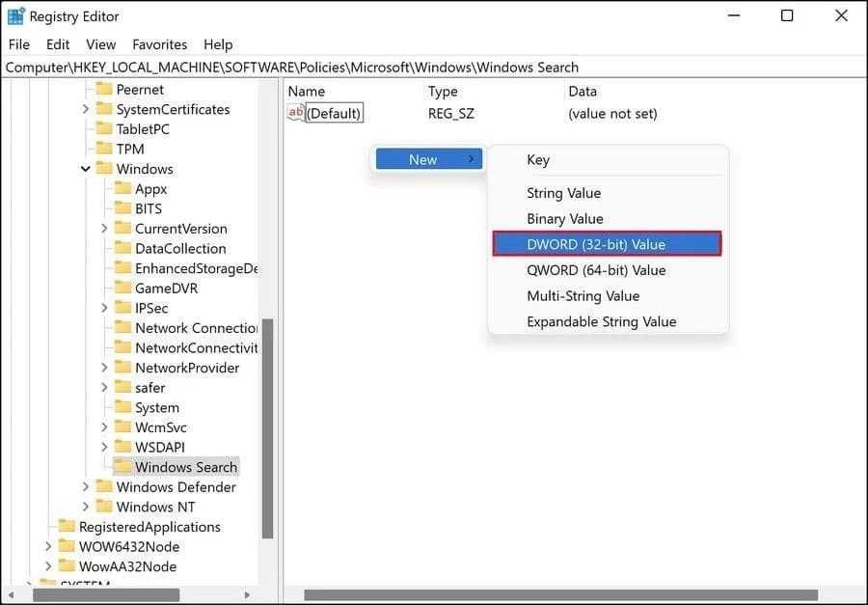
Task: Click the BITS folder icon
Action: (x=122, y=208)
